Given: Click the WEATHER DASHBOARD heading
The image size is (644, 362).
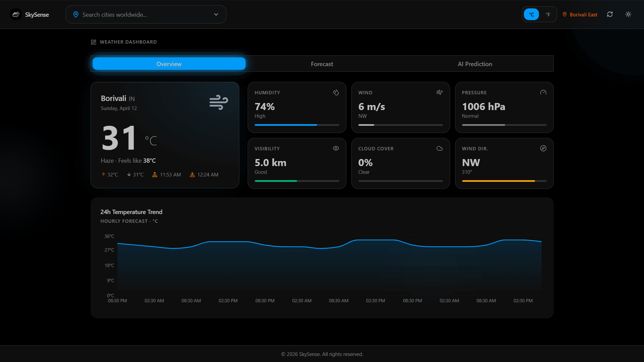Looking at the screenshot, I should (128, 42).
